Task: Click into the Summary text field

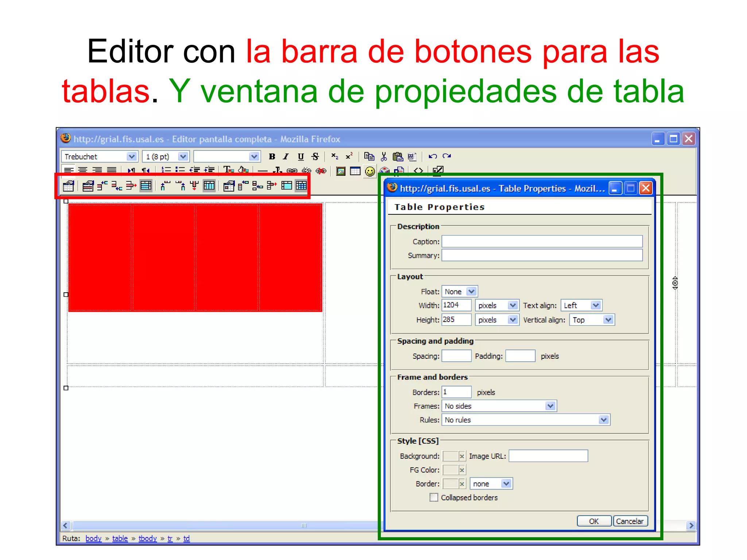Action: tap(542, 255)
